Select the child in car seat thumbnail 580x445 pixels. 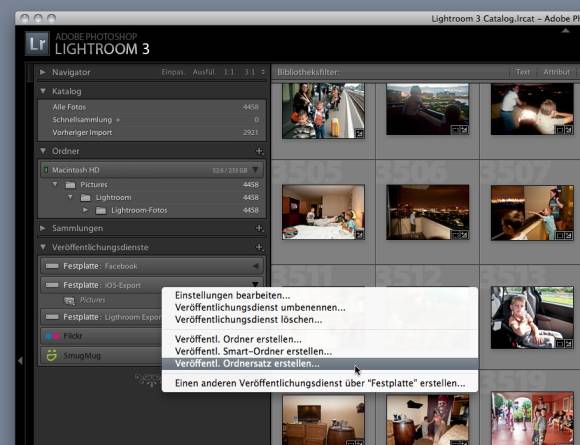pyautogui.click(x=532, y=317)
